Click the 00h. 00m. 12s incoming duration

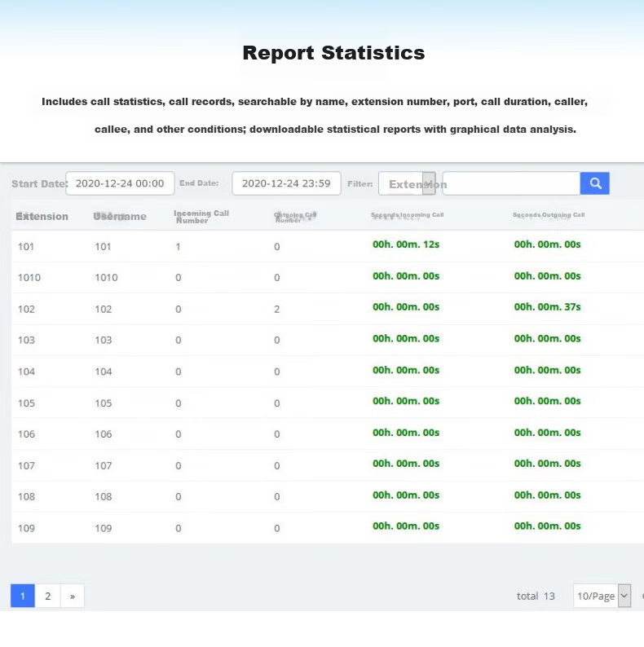pos(406,244)
